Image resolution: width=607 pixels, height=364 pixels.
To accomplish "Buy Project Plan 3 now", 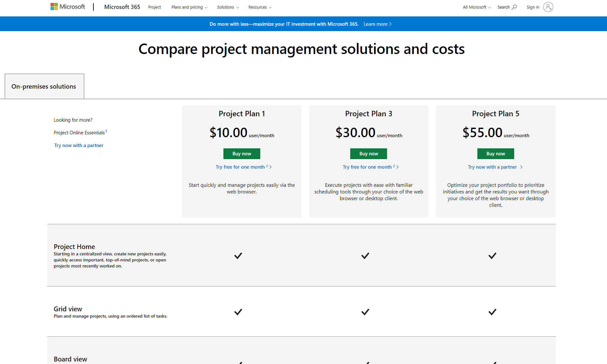I will (x=369, y=154).
